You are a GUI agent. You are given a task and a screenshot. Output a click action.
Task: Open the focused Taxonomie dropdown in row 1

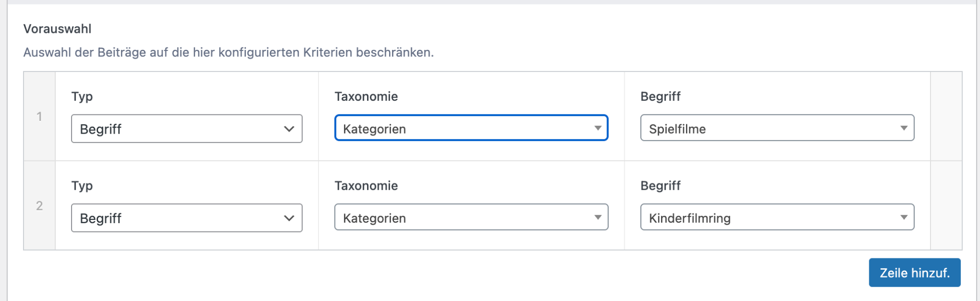point(470,128)
